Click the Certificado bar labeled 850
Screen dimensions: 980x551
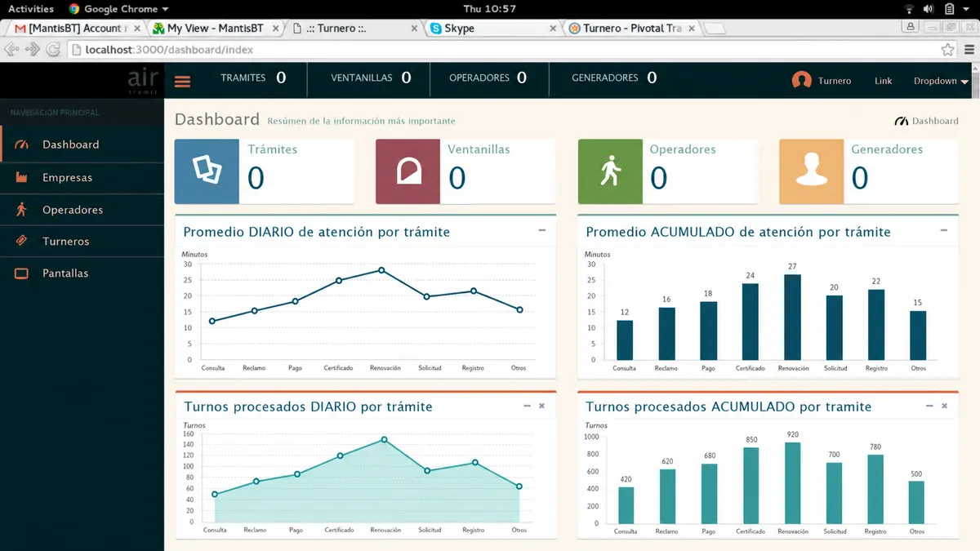coord(751,486)
